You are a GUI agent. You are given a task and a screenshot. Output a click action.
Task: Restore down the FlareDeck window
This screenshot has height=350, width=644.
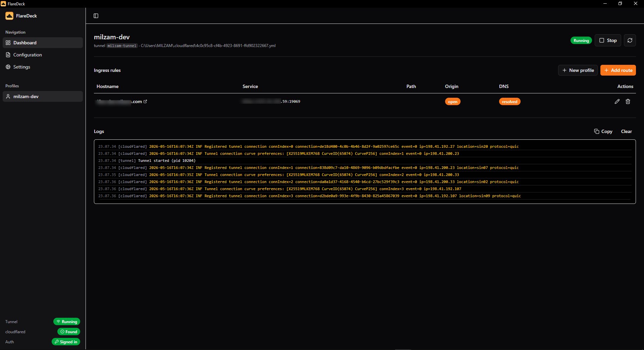coord(620,4)
